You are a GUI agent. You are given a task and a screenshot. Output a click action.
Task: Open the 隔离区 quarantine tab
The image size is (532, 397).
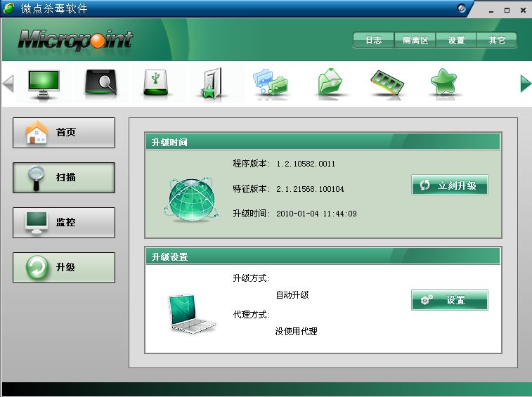pyautogui.click(x=415, y=40)
